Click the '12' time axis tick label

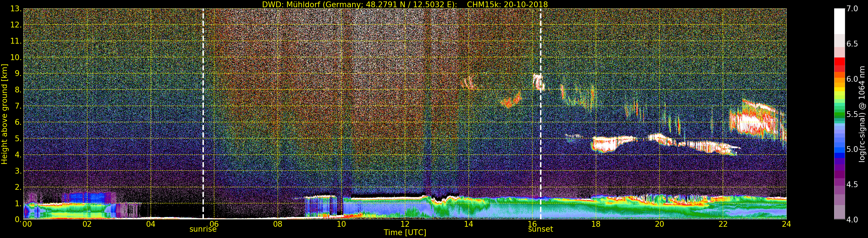405,224
